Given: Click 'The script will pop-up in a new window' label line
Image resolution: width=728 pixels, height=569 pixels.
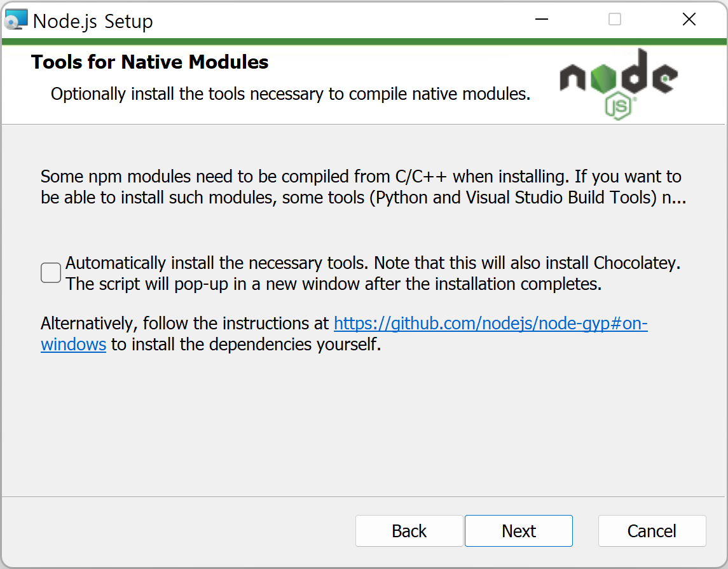Looking at the screenshot, I should [333, 284].
